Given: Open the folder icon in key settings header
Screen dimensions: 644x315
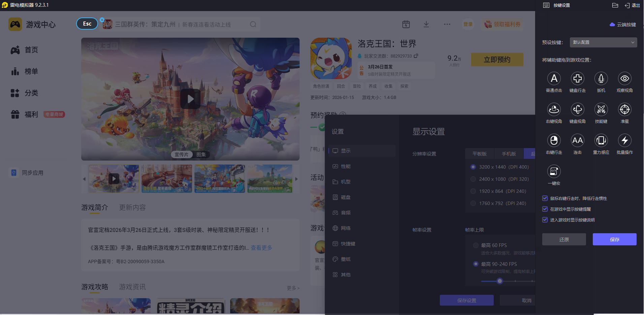Looking at the screenshot, I should click(615, 5).
